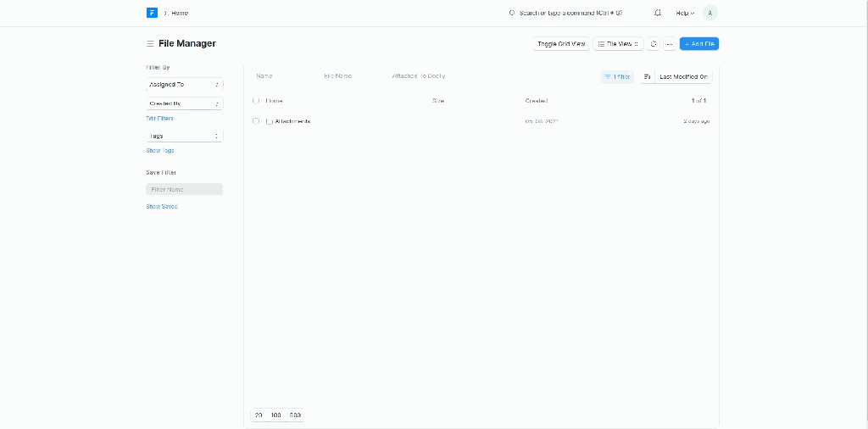Click the Add File button

(699, 44)
